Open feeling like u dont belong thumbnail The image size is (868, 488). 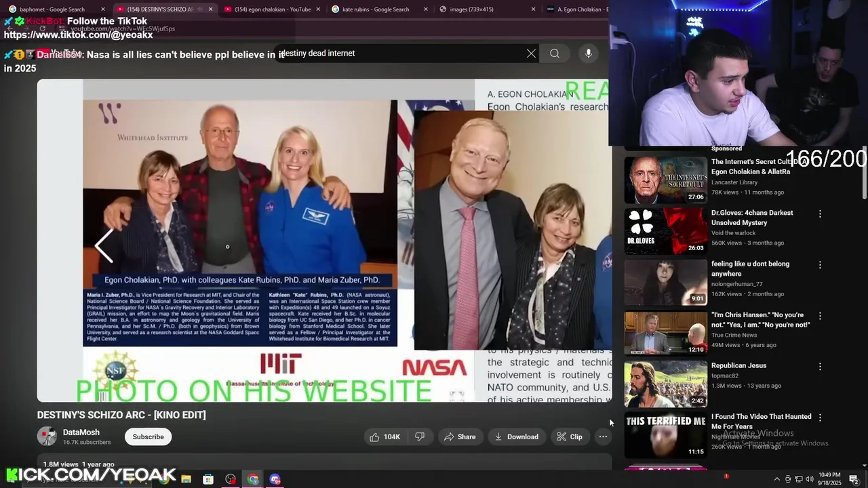[x=666, y=282]
